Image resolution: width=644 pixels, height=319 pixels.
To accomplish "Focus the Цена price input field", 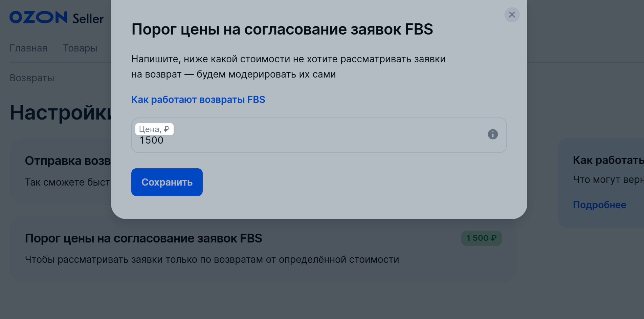I will click(319, 135).
